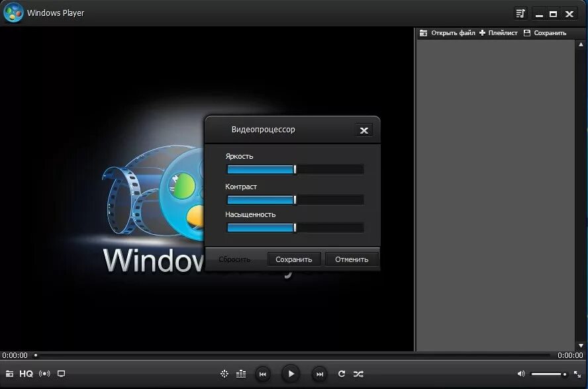Open file via Открыть файл button
Image resolution: width=588 pixels, height=389 pixels.
[x=447, y=33]
